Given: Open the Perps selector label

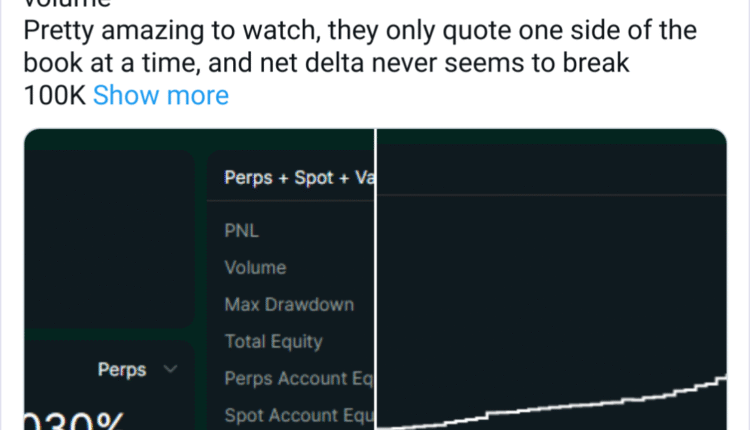Looking at the screenshot, I should click(x=122, y=370).
